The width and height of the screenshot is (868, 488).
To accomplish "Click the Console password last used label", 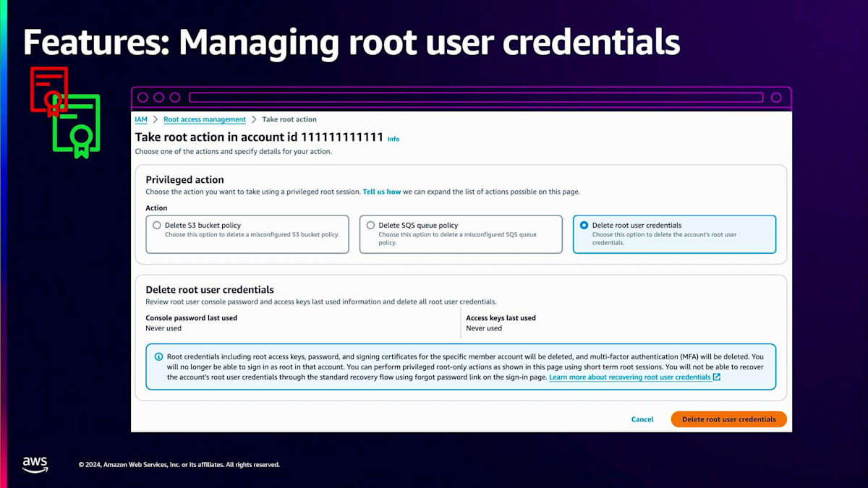I will click(191, 318).
